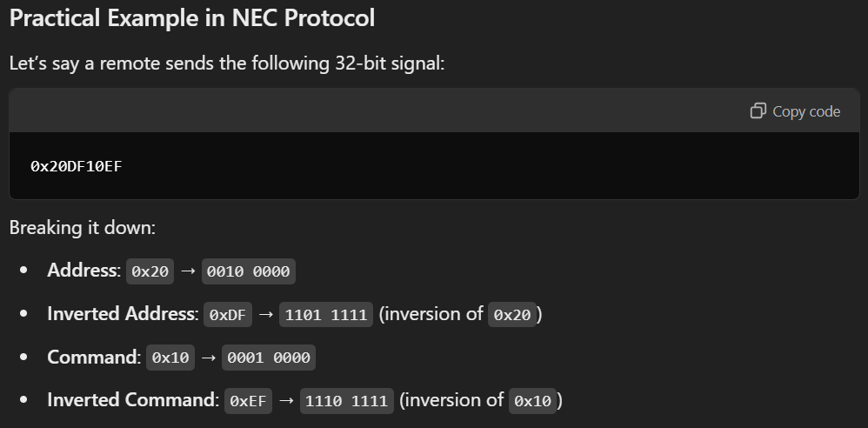Click the bold Command label in third bullet
The image size is (868, 428).
coord(94,357)
